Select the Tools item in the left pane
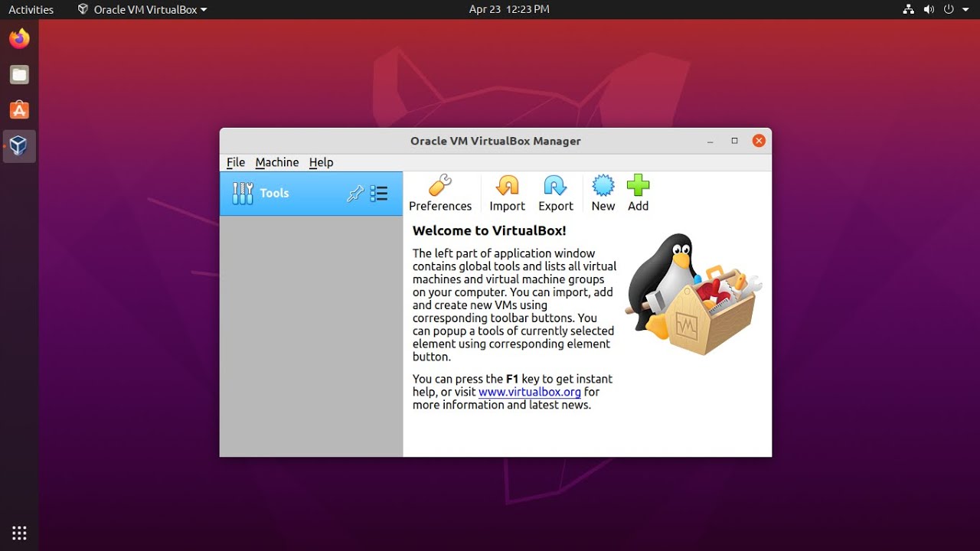This screenshot has height=551, width=980. pos(311,194)
